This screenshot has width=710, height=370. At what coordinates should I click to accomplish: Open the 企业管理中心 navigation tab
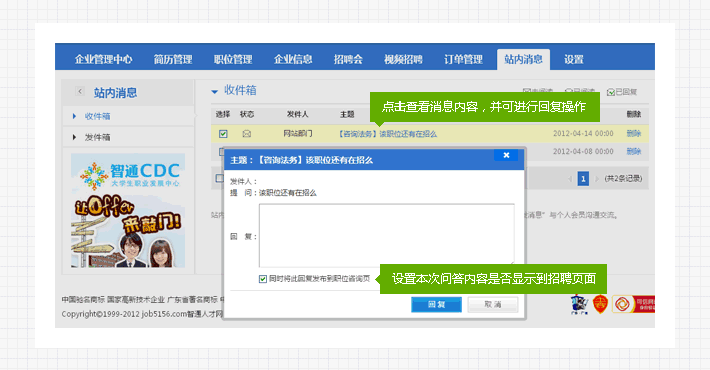click(104, 59)
